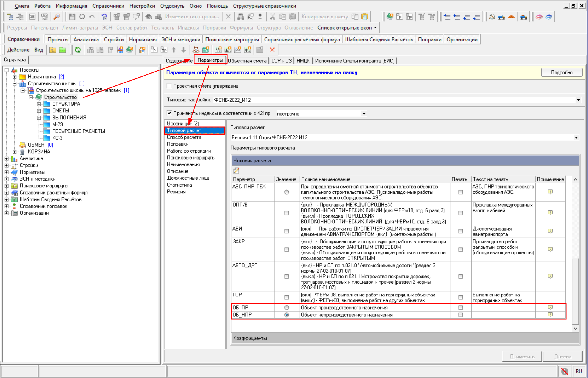The image size is (588, 378).
Task: Click the PDF export icon
Action: [45, 17]
